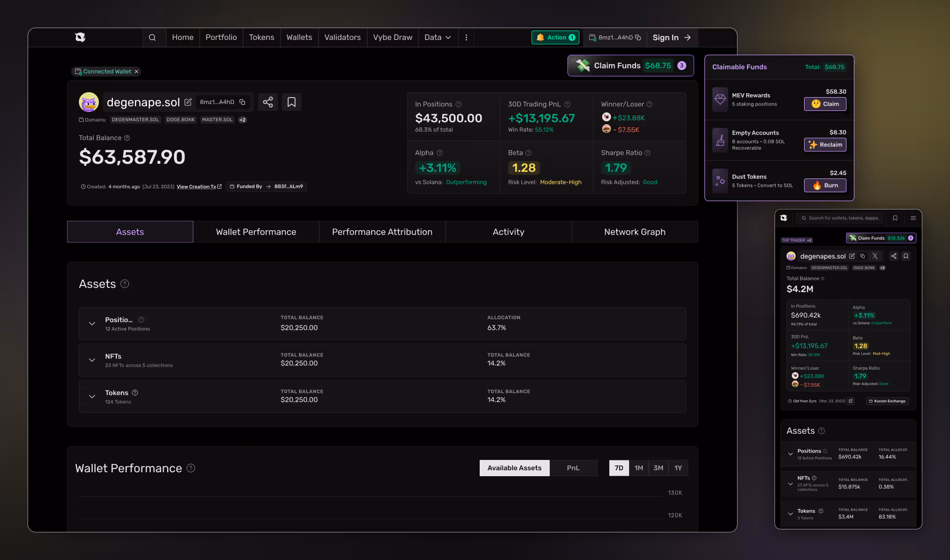Image resolution: width=950 pixels, height=560 pixels.
Task: Click the search field in mobile preview
Action: [843, 218]
